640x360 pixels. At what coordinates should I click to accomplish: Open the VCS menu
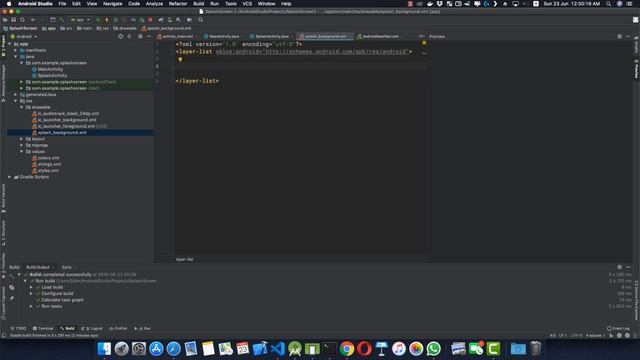tap(247, 4)
